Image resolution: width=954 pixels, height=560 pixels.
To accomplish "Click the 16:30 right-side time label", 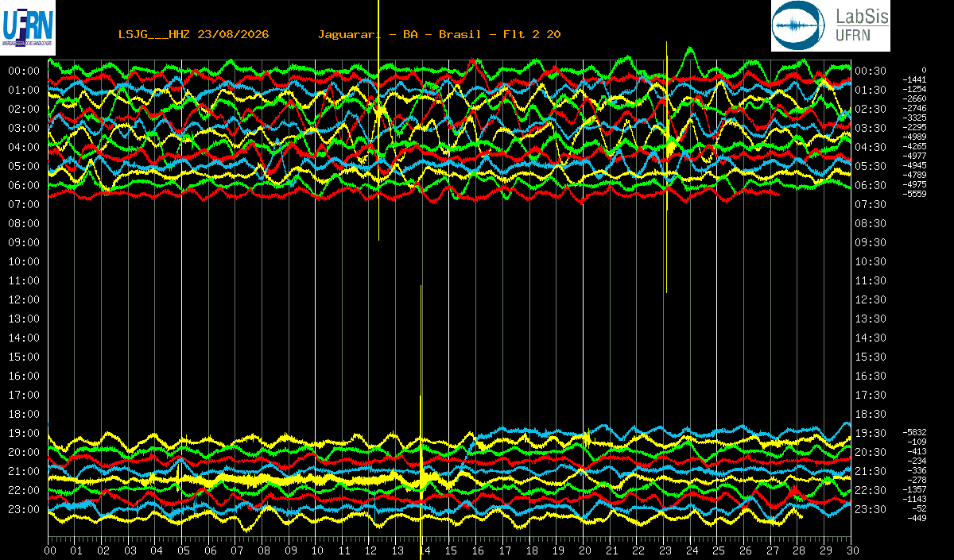I will pyautogui.click(x=871, y=376).
